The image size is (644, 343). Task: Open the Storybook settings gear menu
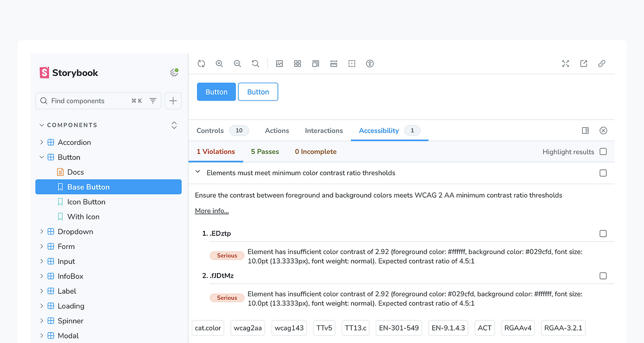click(174, 73)
